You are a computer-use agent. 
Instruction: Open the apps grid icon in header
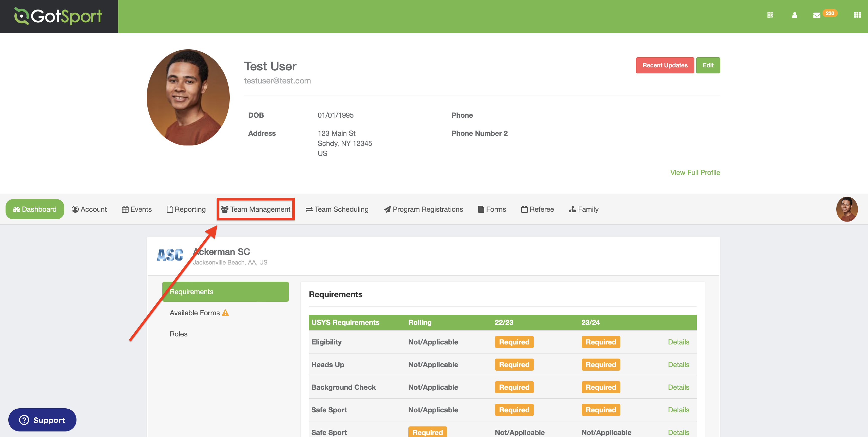[x=857, y=15]
